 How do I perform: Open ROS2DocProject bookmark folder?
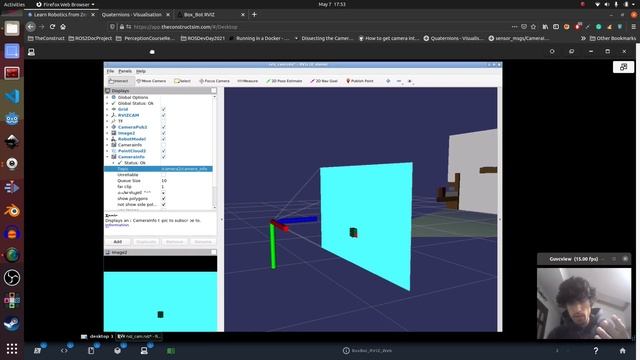pos(90,38)
